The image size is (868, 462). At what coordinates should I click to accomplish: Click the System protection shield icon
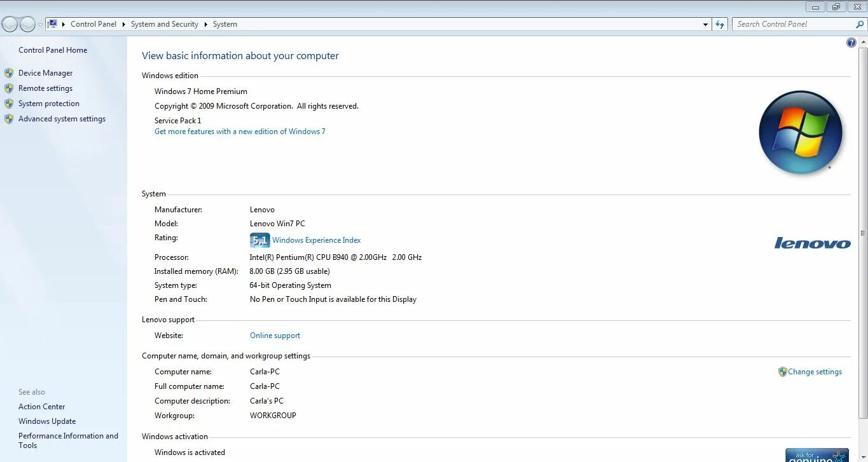click(x=10, y=103)
